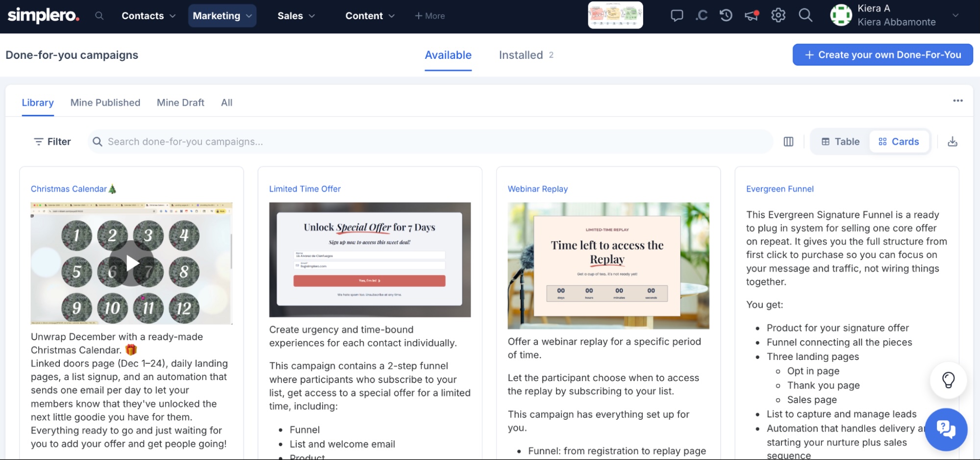The width and height of the screenshot is (980, 460).
Task: Open the account dropdown chevron
Action: [x=955, y=15]
